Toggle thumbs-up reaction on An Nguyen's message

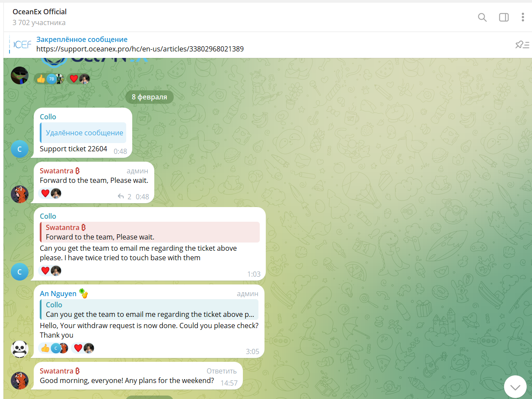54,348
